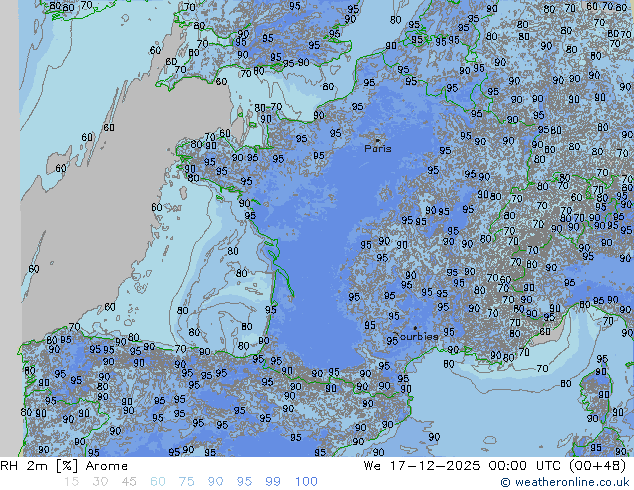Click legend value 60

[158, 482]
